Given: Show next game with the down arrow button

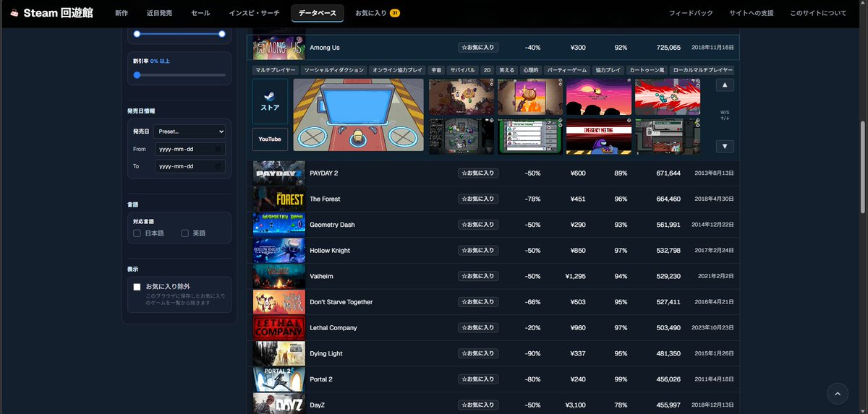Looking at the screenshot, I should coord(726,146).
